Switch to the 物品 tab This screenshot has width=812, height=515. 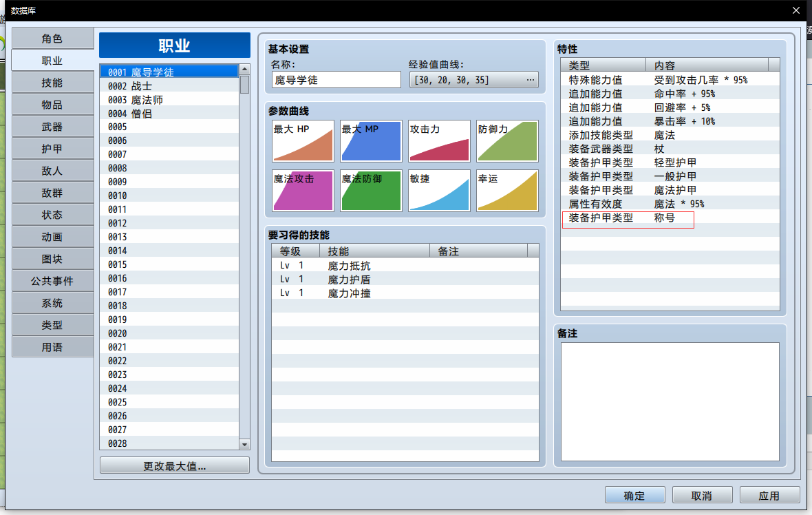(52, 105)
